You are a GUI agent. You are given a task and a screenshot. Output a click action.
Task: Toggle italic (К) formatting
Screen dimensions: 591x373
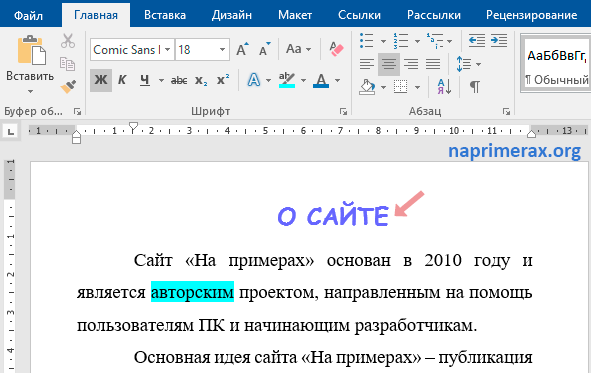(122, 80)
